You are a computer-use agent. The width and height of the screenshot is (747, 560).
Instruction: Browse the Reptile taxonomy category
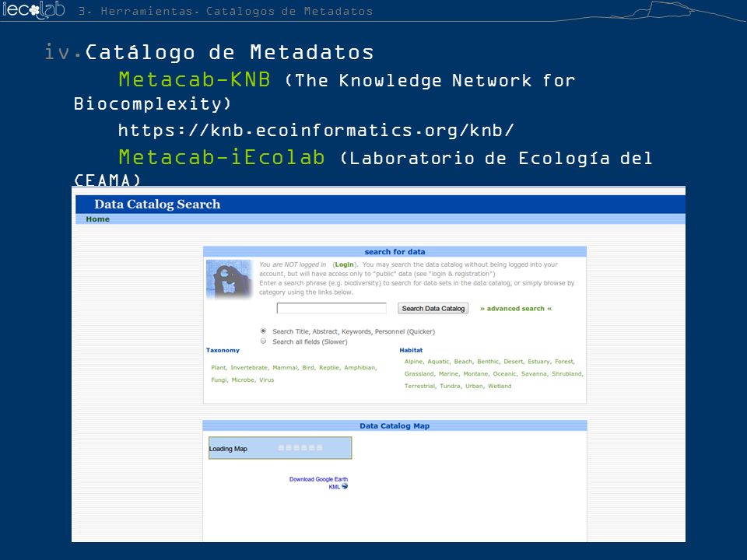click(329, 368)
